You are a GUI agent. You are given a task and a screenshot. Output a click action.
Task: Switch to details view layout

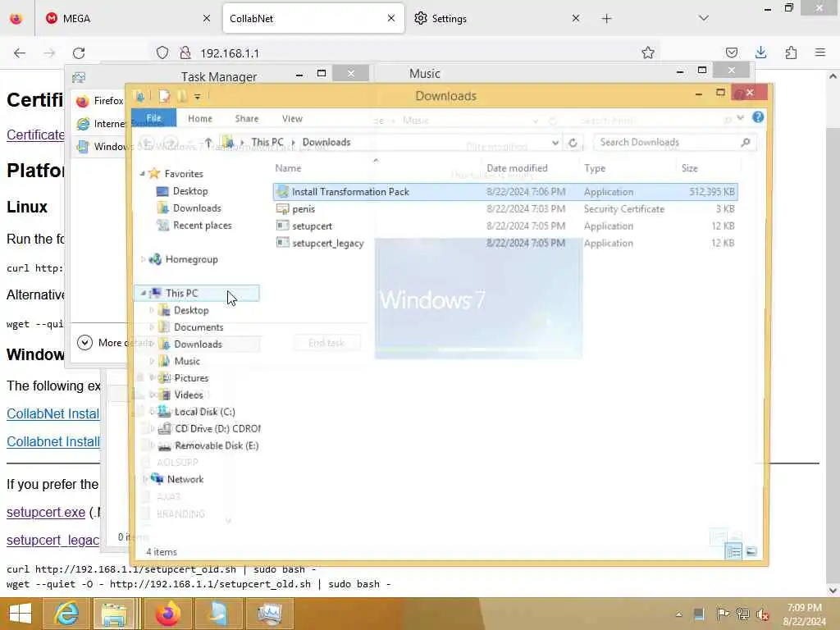733,551
